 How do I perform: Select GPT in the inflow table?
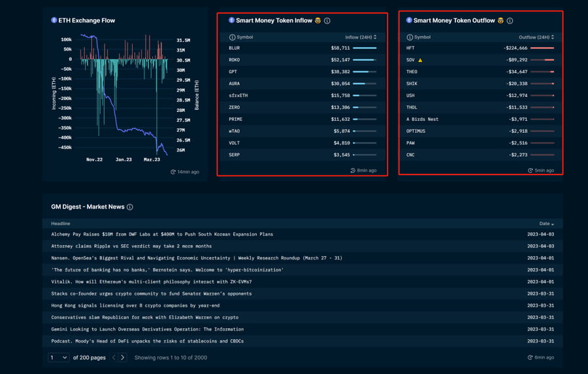point(233,72)
